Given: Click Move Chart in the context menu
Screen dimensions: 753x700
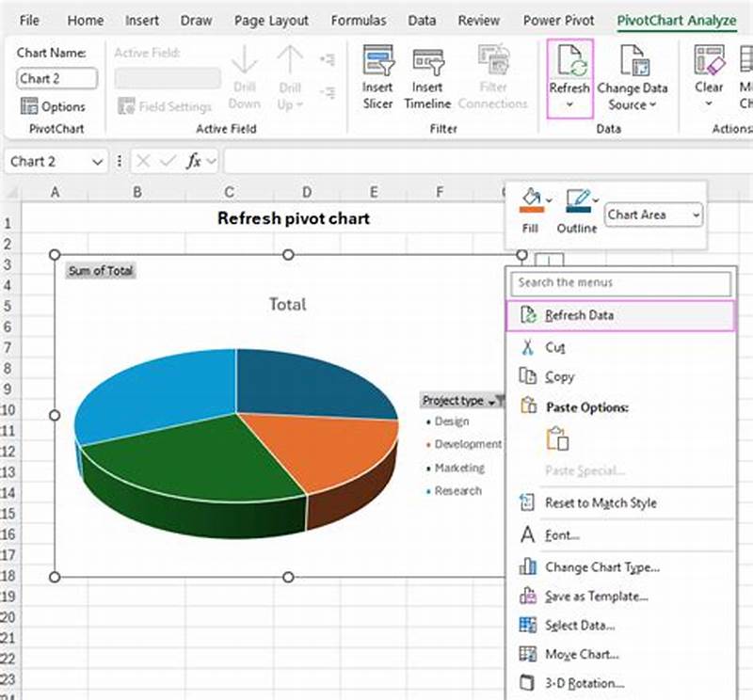Looking at the screenshot, I should pos(587,654).
